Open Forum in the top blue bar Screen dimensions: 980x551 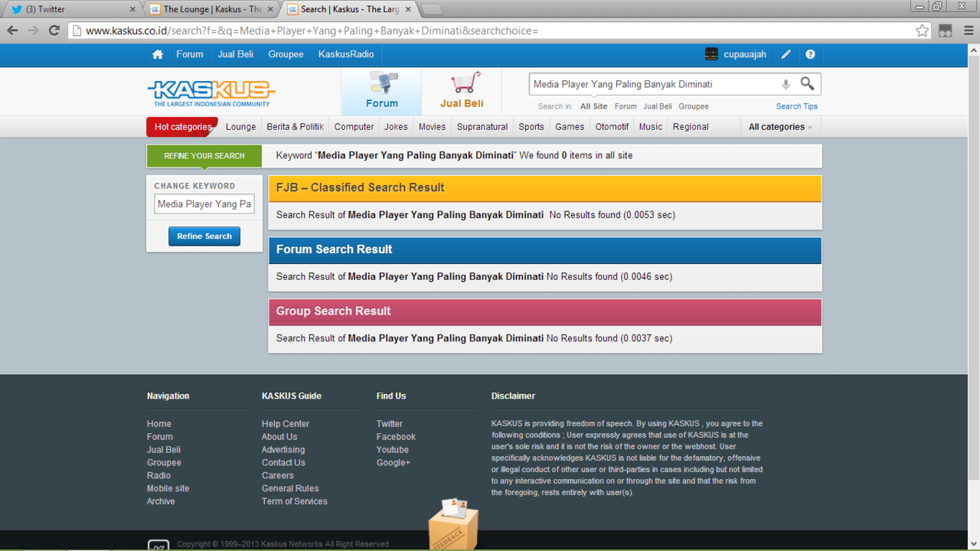tap(190, 54)
